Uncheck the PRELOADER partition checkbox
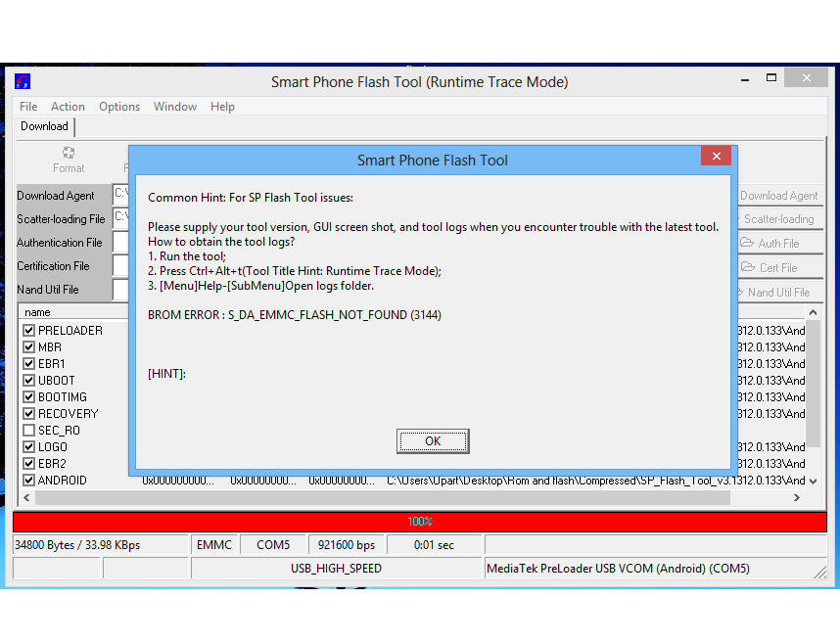840x644 pixels. 29,331
